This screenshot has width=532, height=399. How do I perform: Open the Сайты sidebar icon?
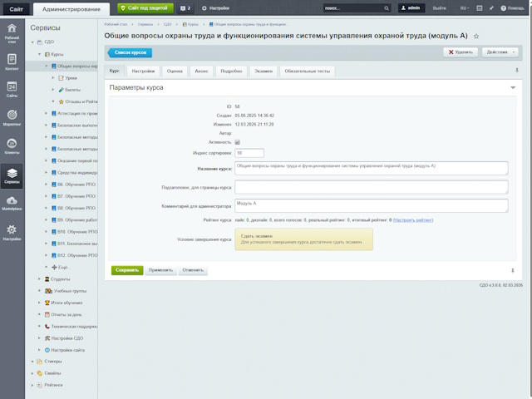[x=12, y=90]
